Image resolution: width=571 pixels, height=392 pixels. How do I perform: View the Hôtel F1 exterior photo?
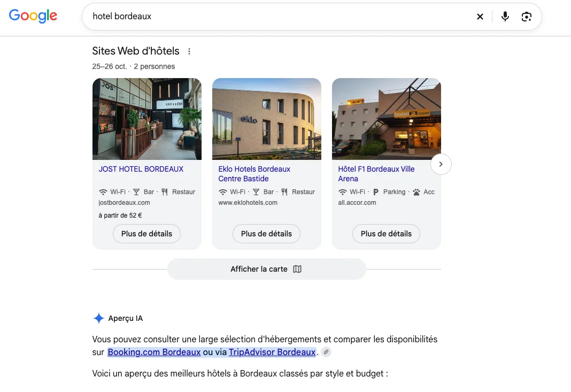point(387,119)
